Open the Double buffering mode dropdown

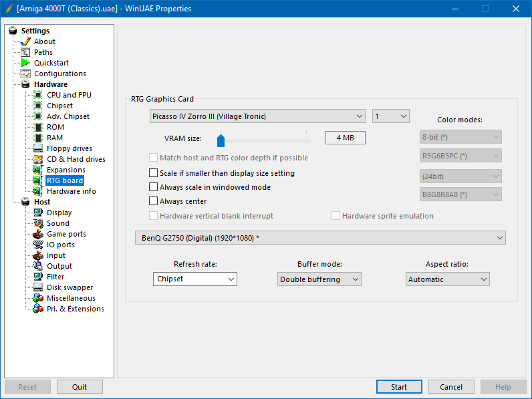point(319,279)
